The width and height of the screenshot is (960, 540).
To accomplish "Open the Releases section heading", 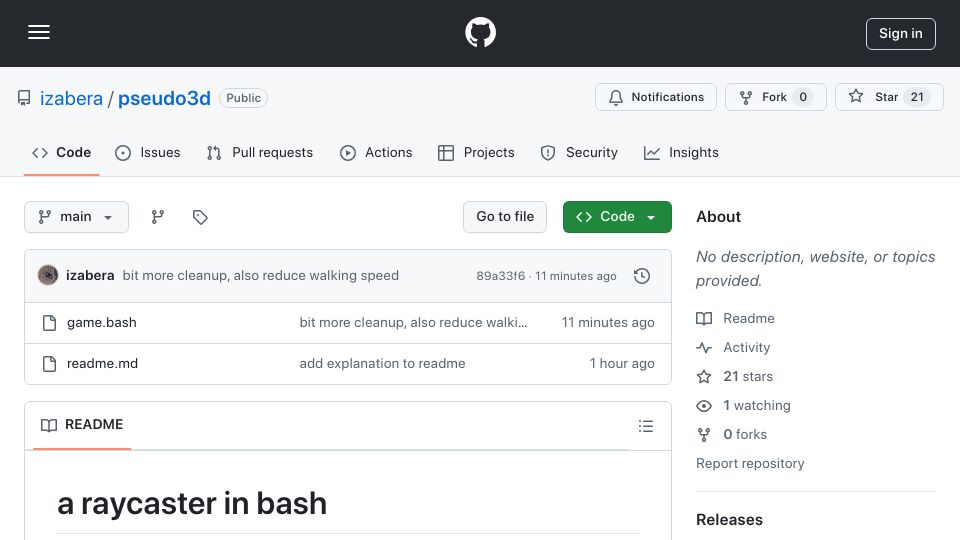I will click(x=729, y=520).
